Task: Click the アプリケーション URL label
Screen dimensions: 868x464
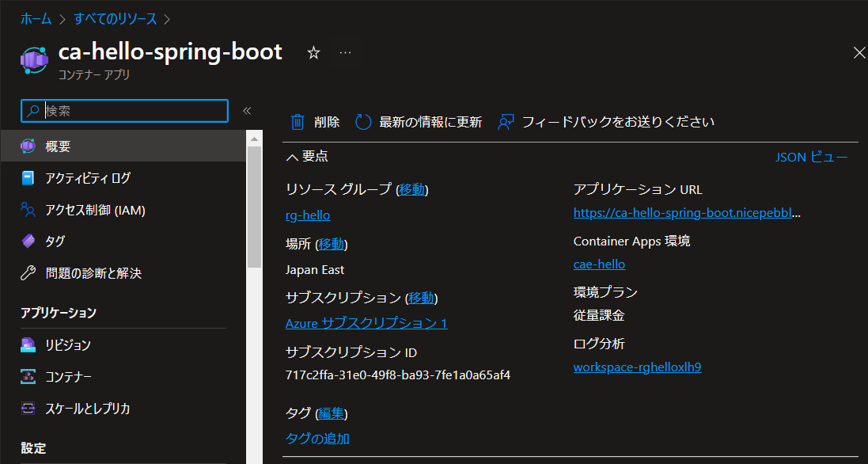Action: tap(638, 189)
